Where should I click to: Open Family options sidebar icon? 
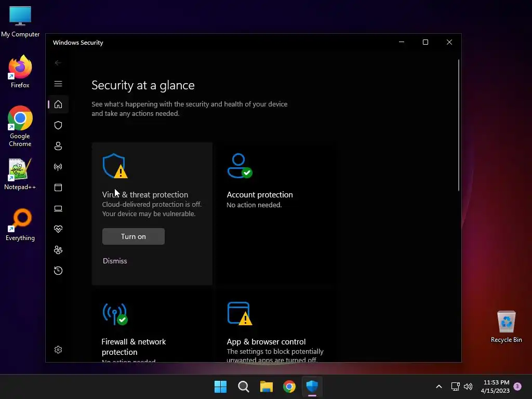point(58,250)
